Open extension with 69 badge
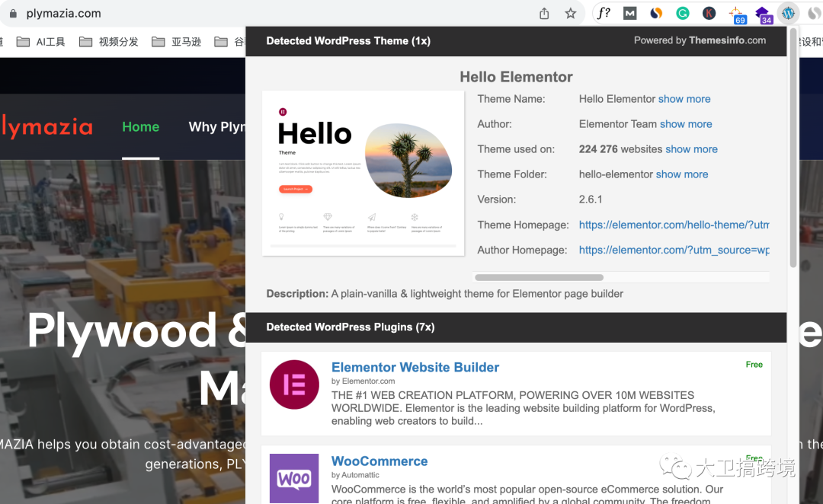 click(737, 14)
